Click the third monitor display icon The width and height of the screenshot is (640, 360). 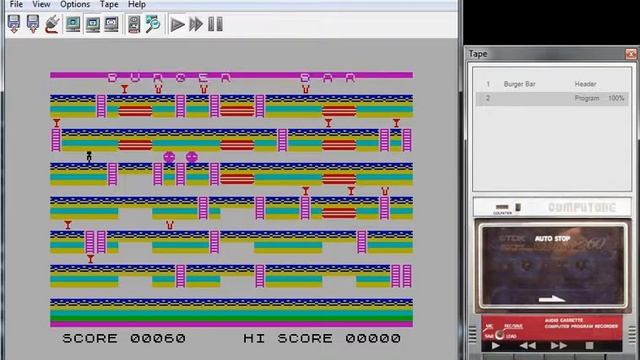coord(111,24)
